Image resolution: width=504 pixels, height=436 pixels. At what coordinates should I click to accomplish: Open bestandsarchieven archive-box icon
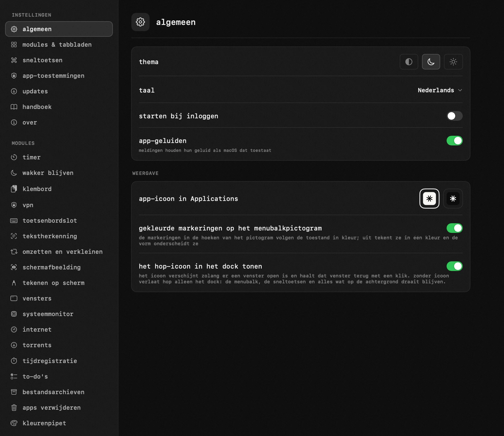tap(14, 392)
